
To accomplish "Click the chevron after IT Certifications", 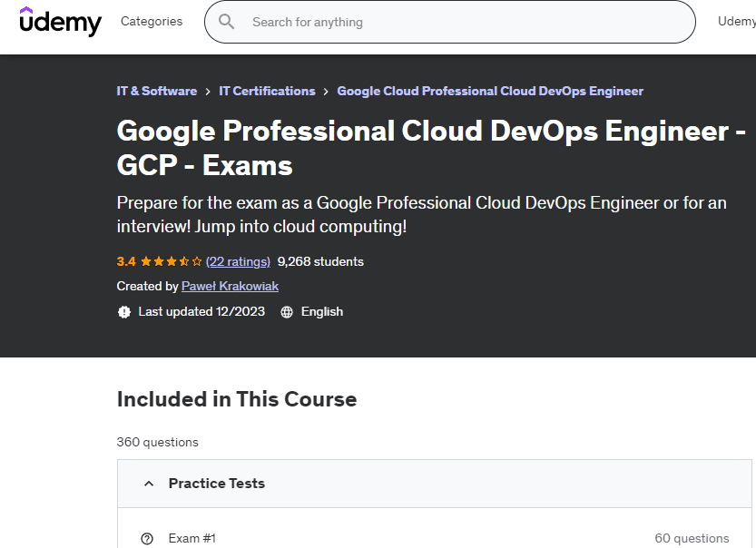I will 326,92.
